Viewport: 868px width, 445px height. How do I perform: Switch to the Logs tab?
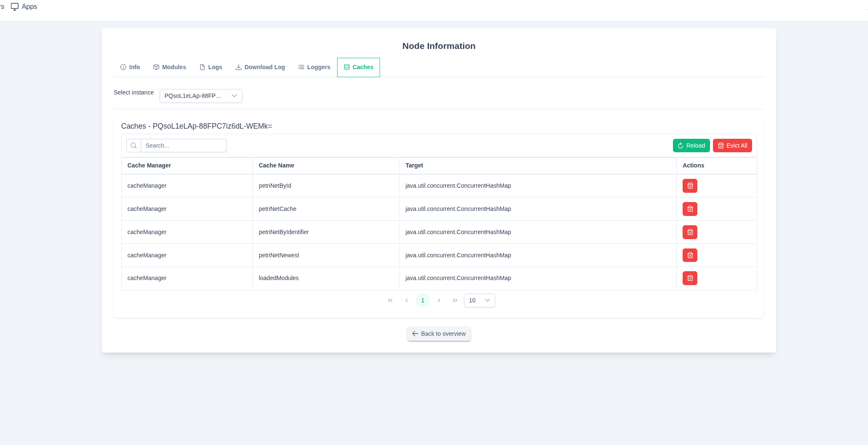211,67
